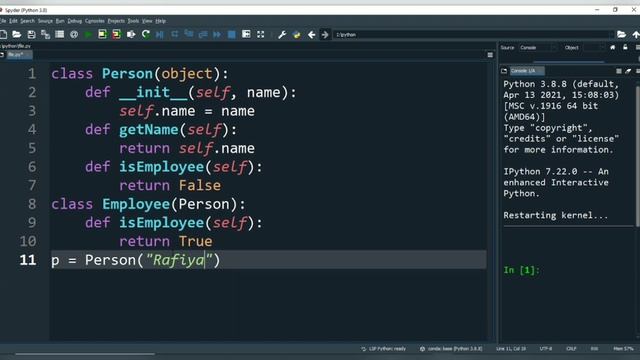This screenshot has height=360, width=640.
Task: Browse console tabs icon
Action: [504, 71]
